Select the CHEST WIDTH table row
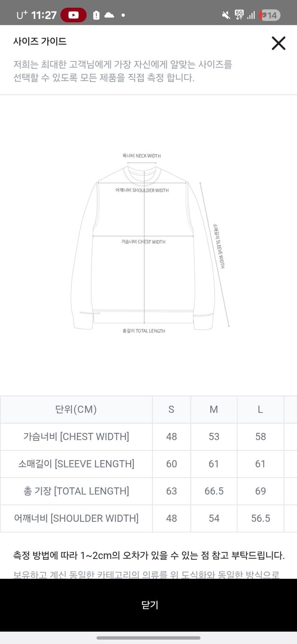The image size is (297, 644). point(76,437)
